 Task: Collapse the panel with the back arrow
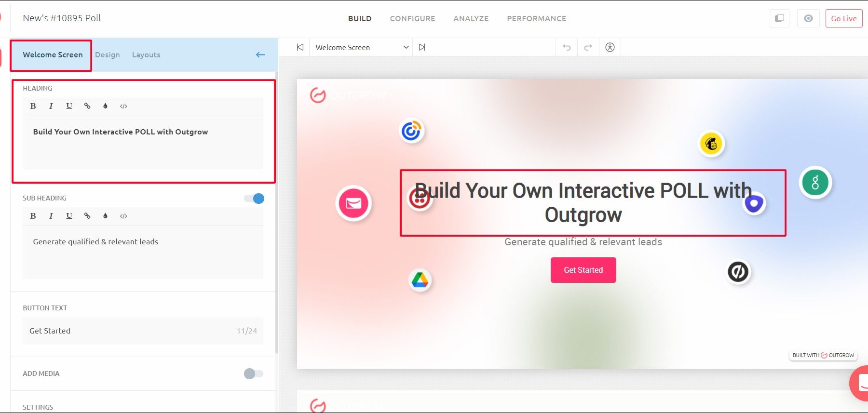260,55
